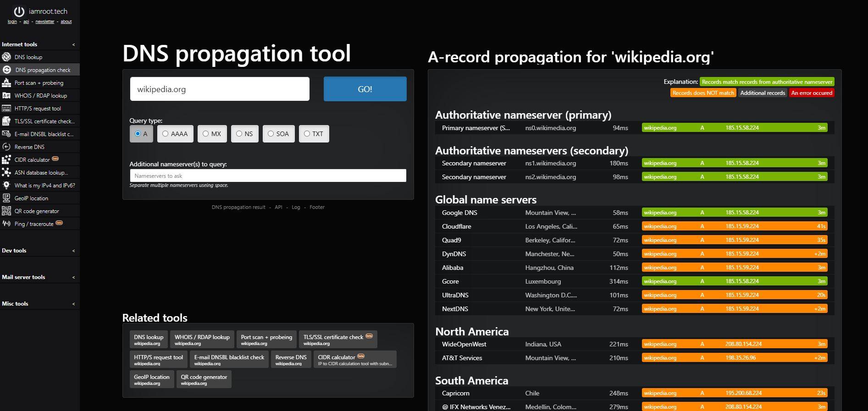
Task: Open related WHOIS / RDAP lookup card
Action: [x=202, y=339]
